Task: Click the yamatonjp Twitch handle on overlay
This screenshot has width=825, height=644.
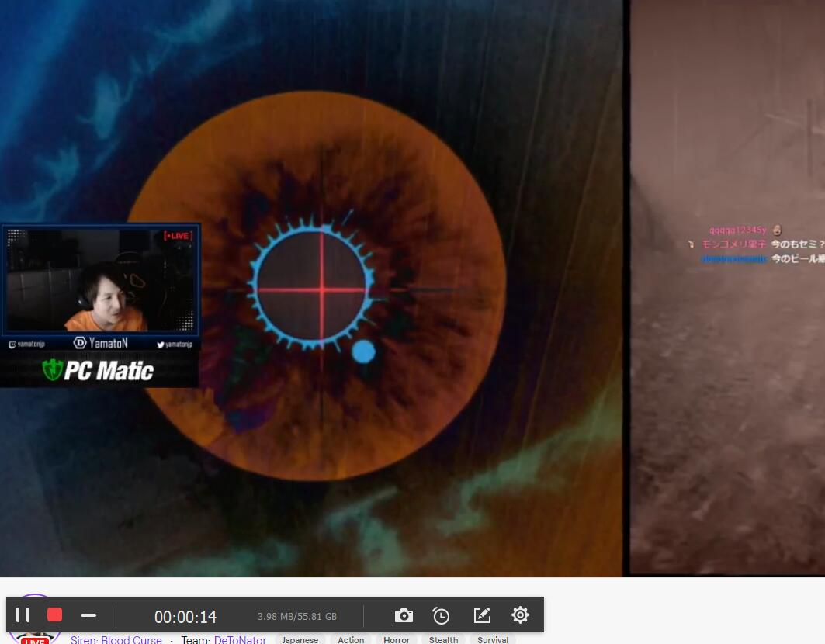Action: click(x=27, y=344)
